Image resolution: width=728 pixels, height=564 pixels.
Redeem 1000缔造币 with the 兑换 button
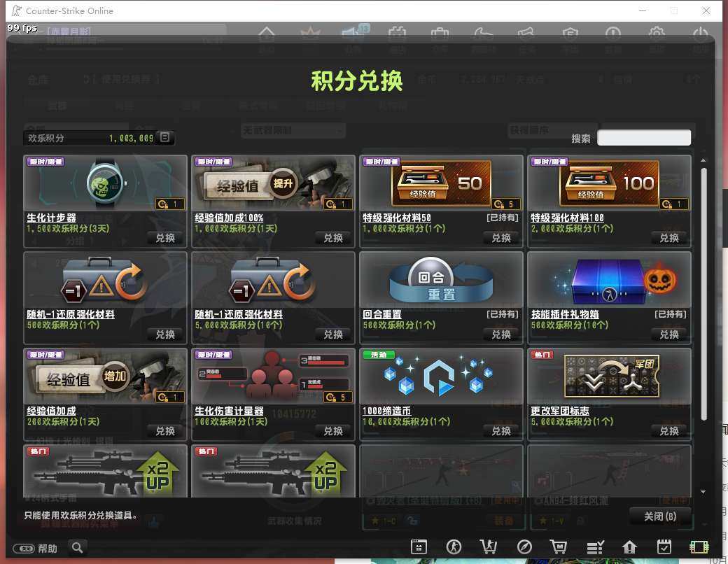tap(501, 431)
